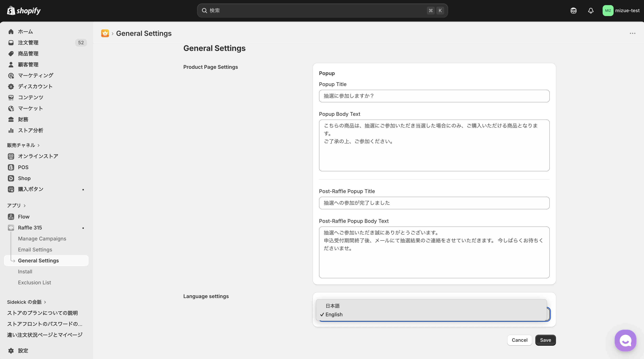644x359 pixels.
Task: Save the general settings
Action: click(x=546, y=340)
